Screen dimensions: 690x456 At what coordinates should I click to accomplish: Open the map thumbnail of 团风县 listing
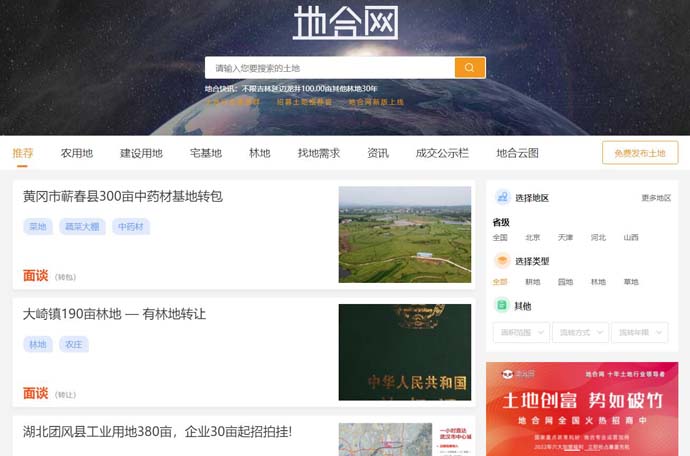pos(404,439)
